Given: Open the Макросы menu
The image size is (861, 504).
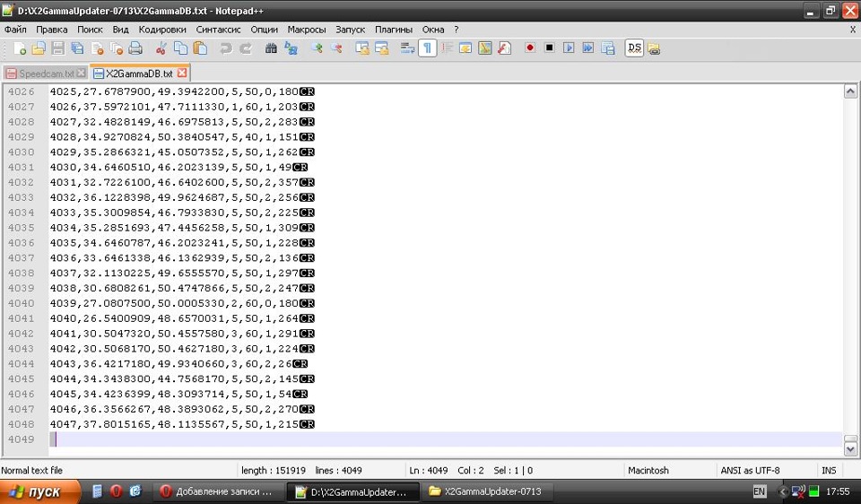Looking at the screenshot, I should tap(307, 30).
